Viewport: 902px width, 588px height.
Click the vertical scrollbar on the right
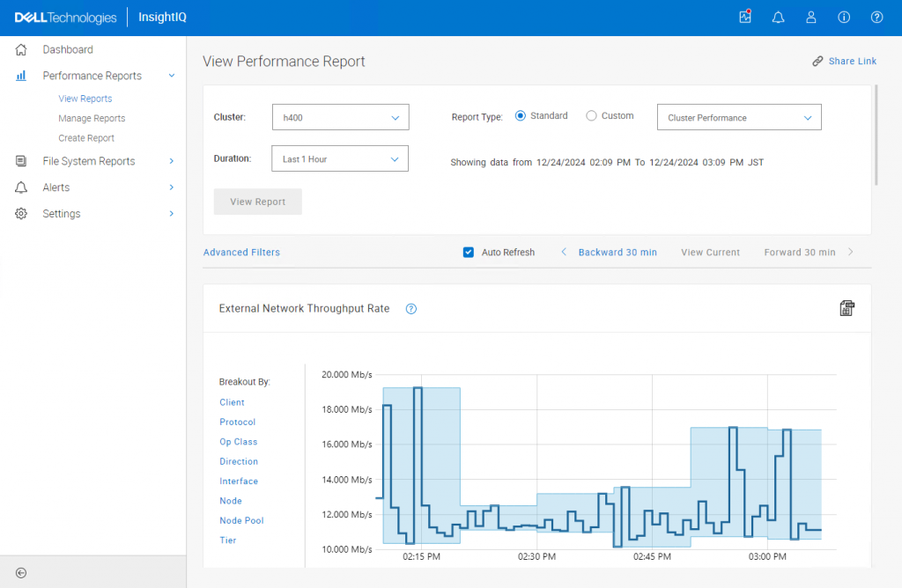tap(876, 134)
